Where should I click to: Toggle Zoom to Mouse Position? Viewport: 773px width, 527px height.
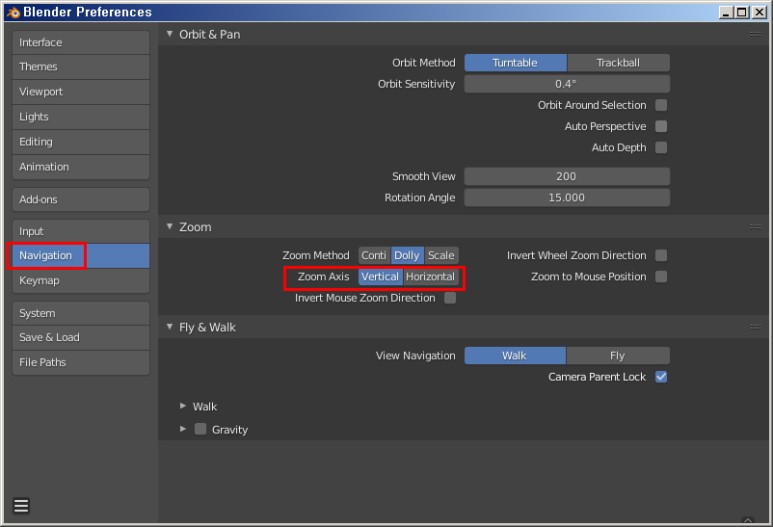(x=661, y=277)
